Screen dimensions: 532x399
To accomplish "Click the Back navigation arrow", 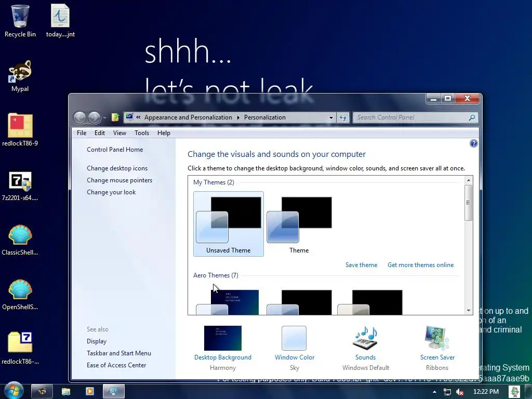I will coord(79,118).
